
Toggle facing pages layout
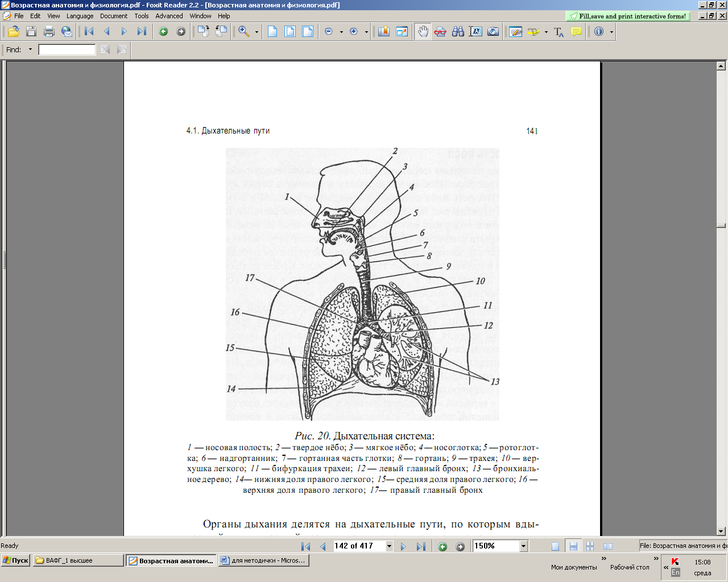[608, 546]
